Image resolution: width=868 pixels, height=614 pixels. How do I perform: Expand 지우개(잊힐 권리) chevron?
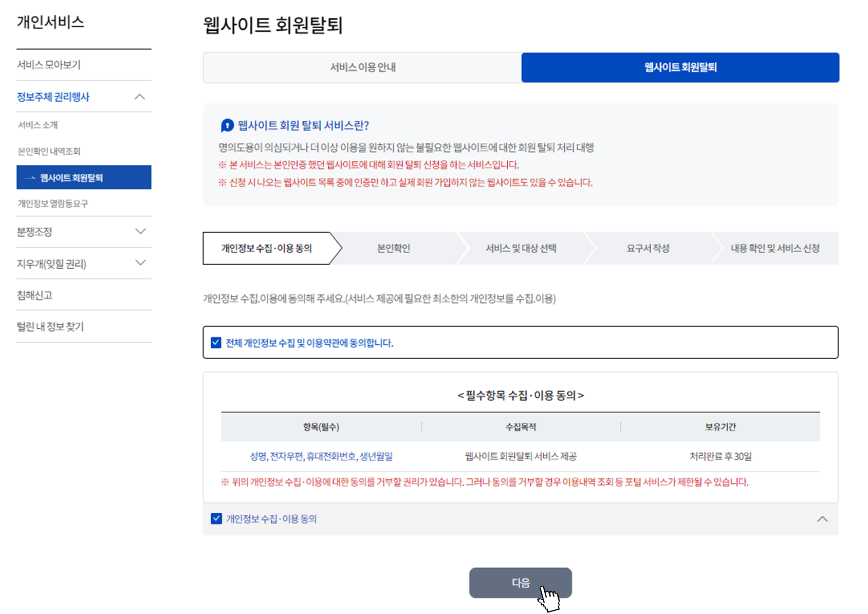click(140, 263)
